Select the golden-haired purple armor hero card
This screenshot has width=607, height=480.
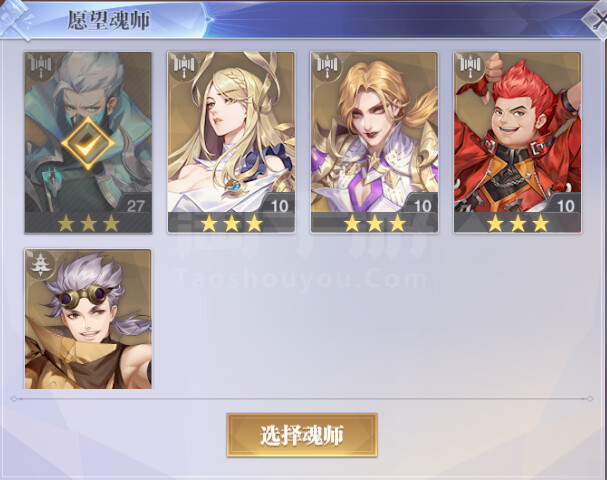[374, 142]
